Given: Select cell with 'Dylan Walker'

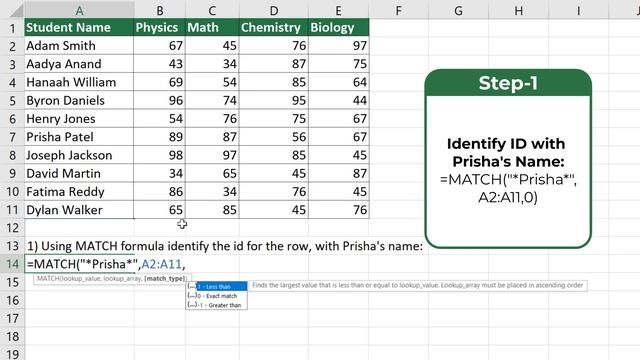Looking at the screenshot, I should (x=79, y=210).
